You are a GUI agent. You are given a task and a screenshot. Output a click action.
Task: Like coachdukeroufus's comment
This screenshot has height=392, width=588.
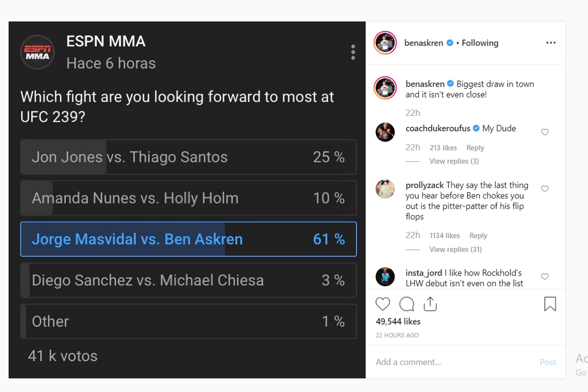tap(545, 132)
